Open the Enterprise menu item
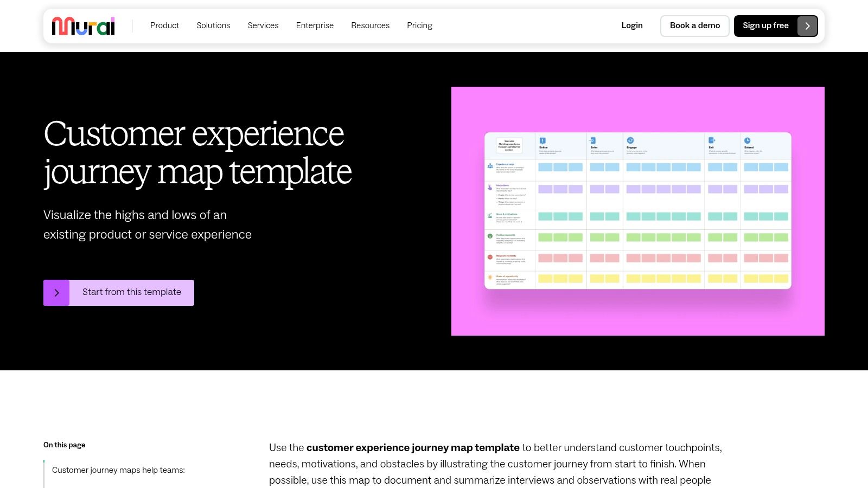The height and width of the screenshot is (488, 868). pos(315,25)
